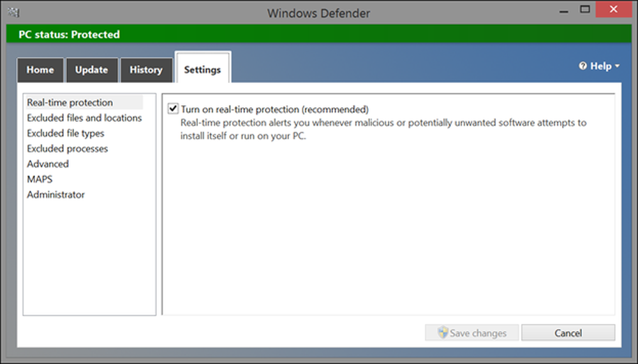Viewport: 638px width, 364px height.
Task: Open the Update tab
Action: click(91, 70)
